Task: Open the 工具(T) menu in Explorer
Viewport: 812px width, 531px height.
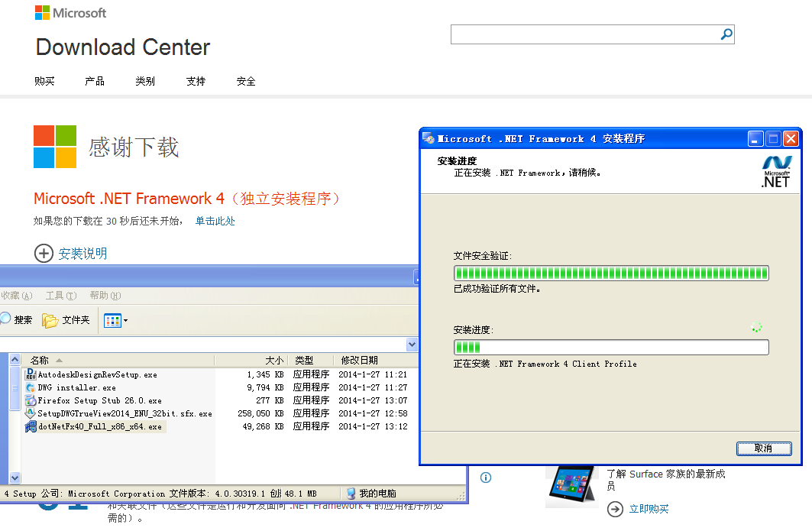Action: coord(61,295)
